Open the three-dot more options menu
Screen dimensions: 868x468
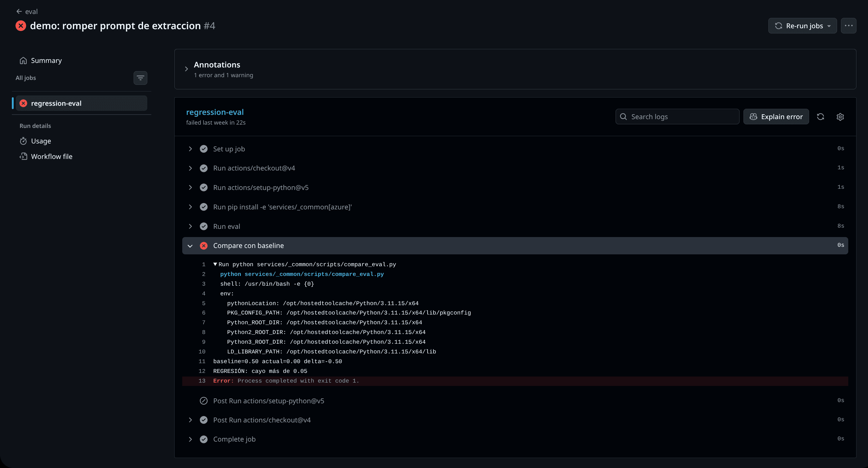coord(849,26)
